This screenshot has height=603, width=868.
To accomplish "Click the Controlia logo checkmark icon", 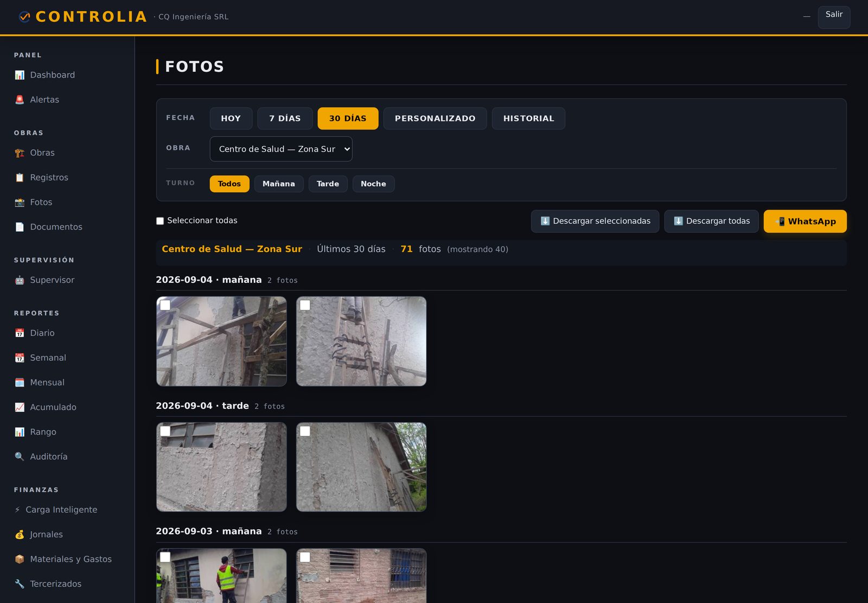I will [x=24, y=17].
